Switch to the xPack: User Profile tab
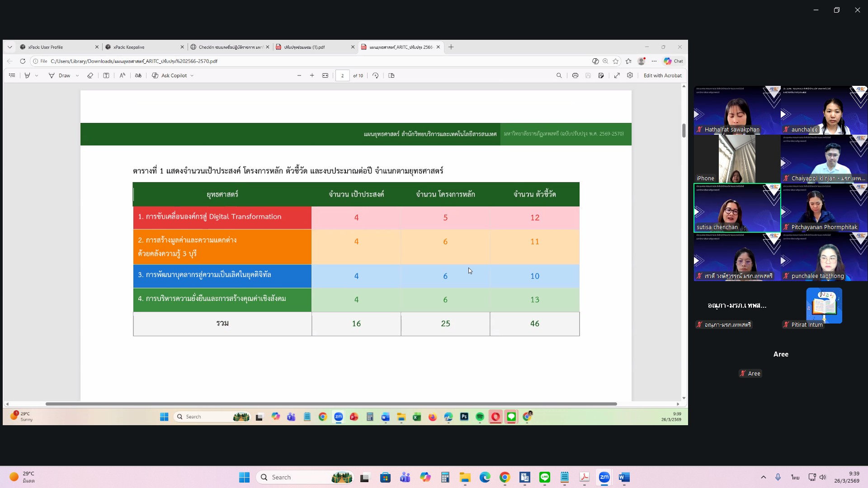Viewport: 868px width, 488px height. point(45,47)
